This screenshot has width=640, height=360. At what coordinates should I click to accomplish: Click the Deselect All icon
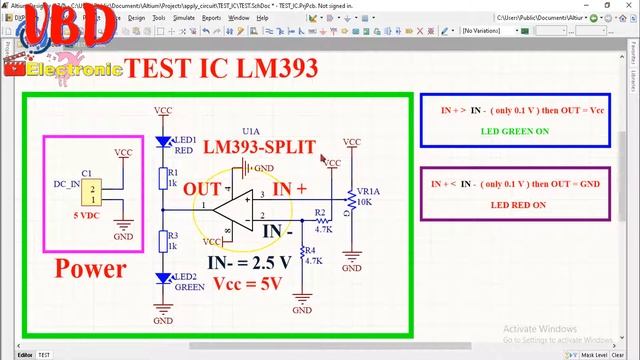[183, 31]
